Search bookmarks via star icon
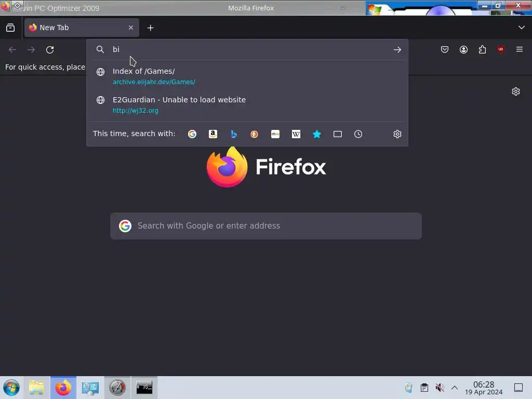The height and width of the screenshot is (399, 532). click(x=316, y=134)
